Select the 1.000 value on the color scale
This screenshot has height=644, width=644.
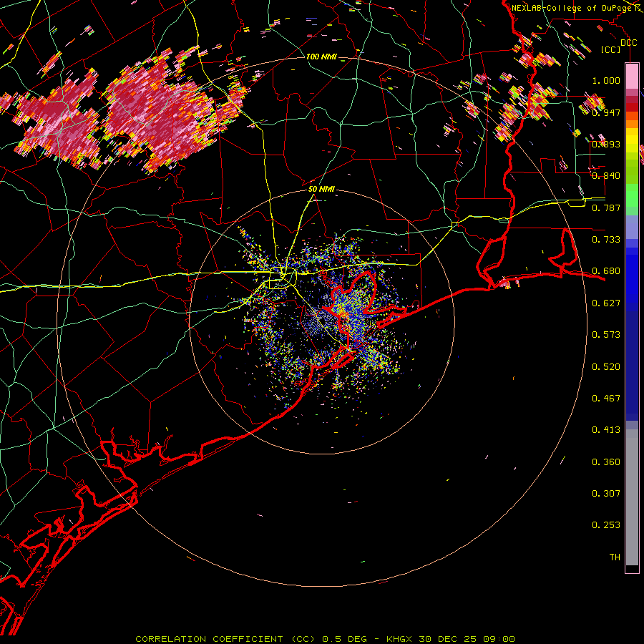pos(606,80)
